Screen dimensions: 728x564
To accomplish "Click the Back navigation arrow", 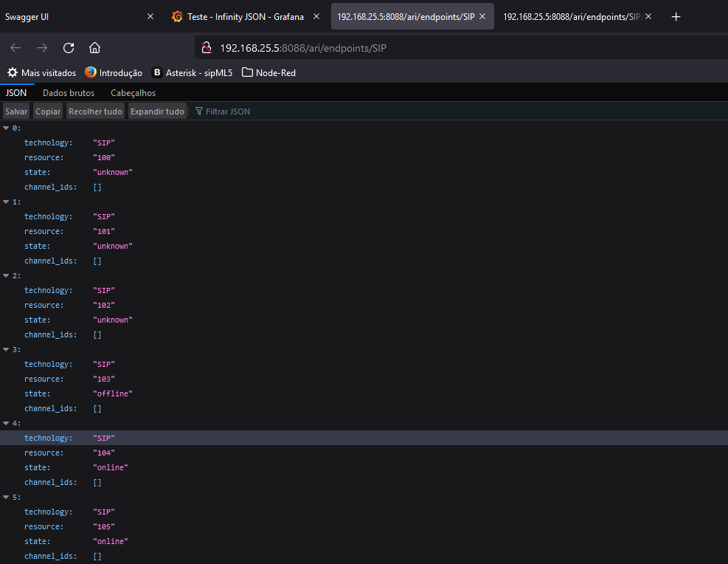I will (15, 47).
